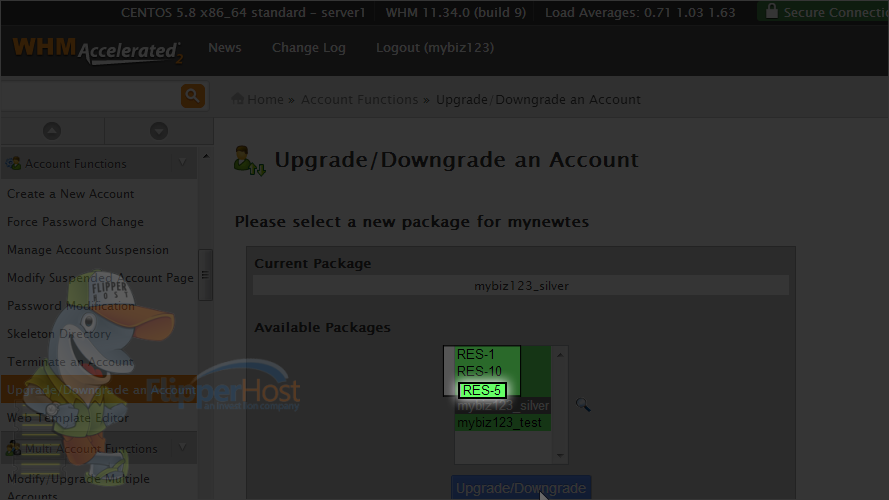Screen dimensions: 889x500
Task: Click the down arrow sidebar navigation button
Action: [159, 131]
